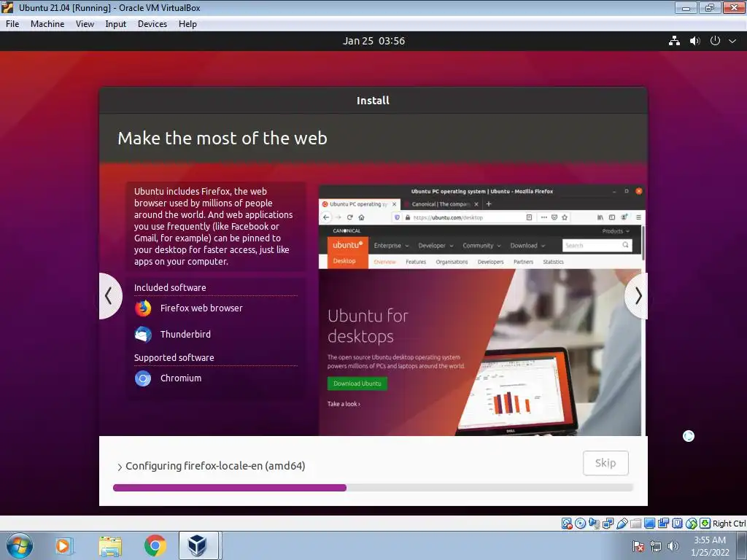Click the Ubuntu volume icon in top bar
Image resolution: width=747 pixels, height=560 pixels.
coord(694,41)
